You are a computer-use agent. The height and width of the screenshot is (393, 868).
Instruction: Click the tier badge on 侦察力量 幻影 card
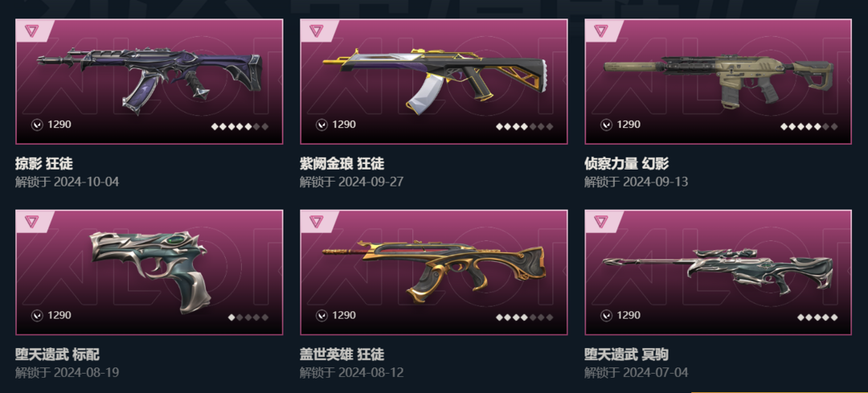600,31
